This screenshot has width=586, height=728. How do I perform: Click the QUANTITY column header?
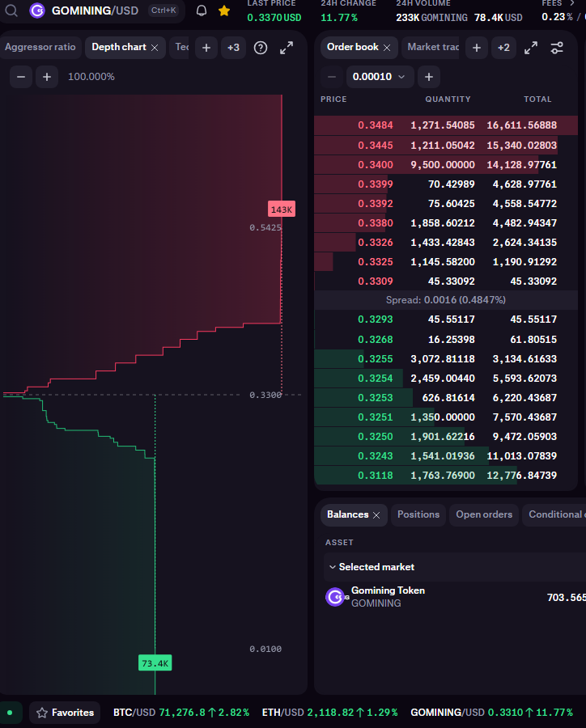[448, 99]
